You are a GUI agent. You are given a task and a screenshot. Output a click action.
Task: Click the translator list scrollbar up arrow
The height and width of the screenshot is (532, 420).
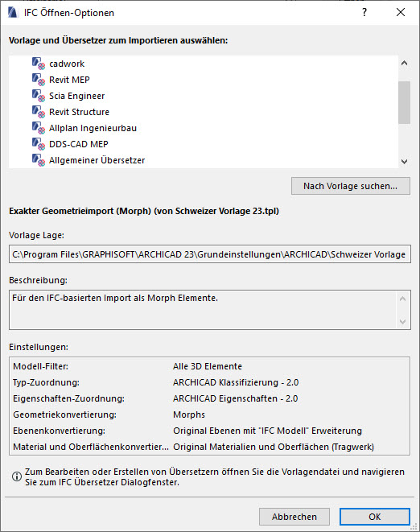coord(404,63)
